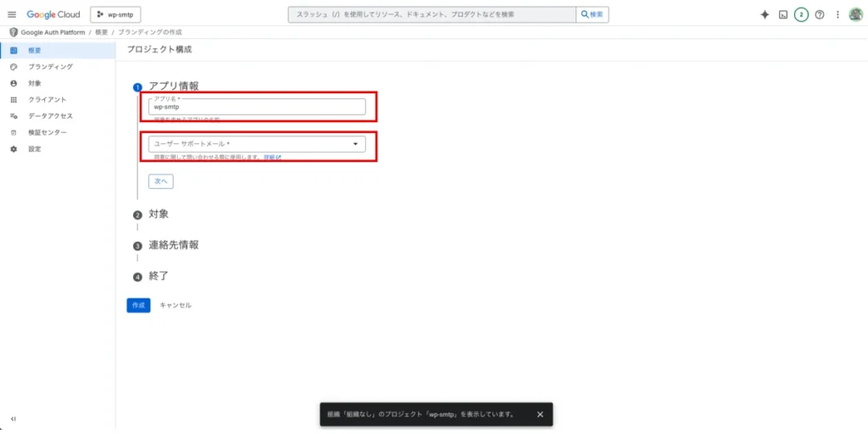Open the three-dot more options menu
Viewport: 868px width, 434px height.
tap(837, 14)
